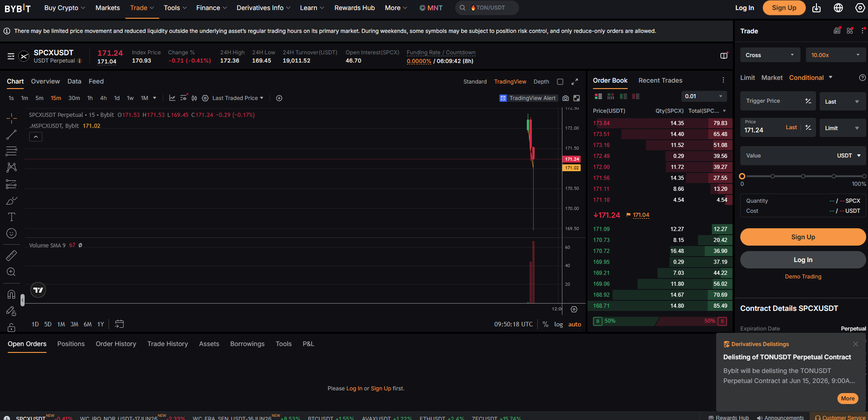Image resolution: width=868 pixels, height=420 pixels.
Task: Show sell orders only view
Action: [636, 96]
